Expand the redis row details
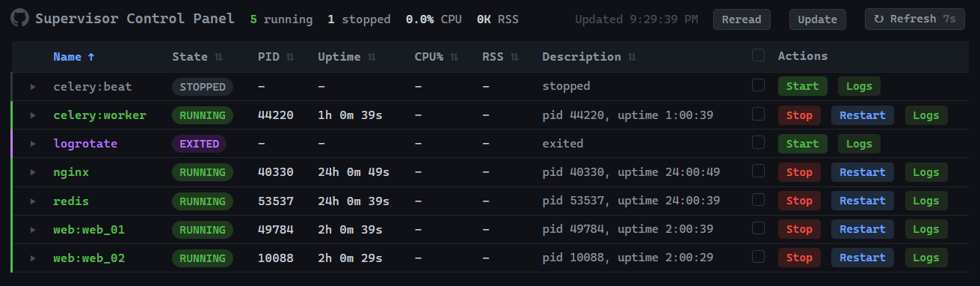Image resolution: width=980 pixels, height=286 pixels. [33, 201]
